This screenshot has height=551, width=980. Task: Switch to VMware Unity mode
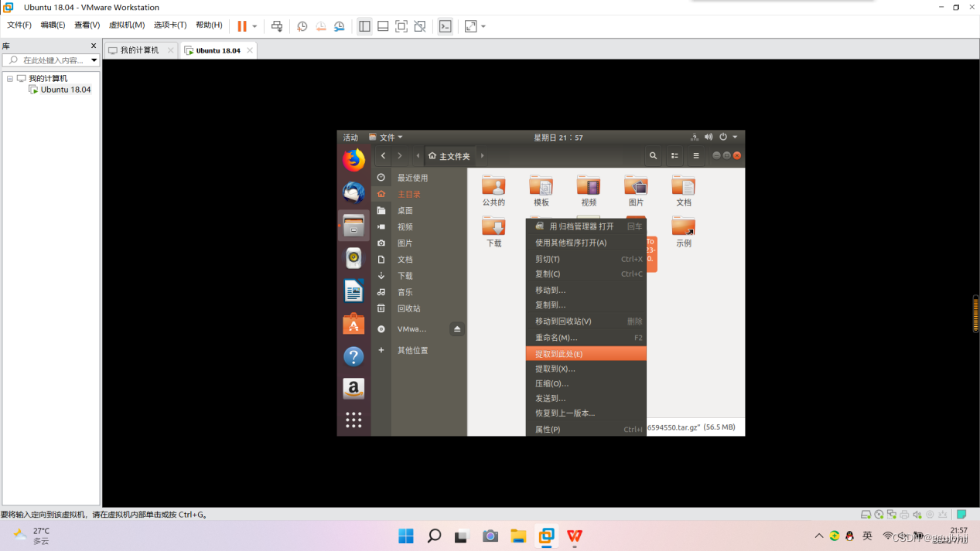(420, 26)
